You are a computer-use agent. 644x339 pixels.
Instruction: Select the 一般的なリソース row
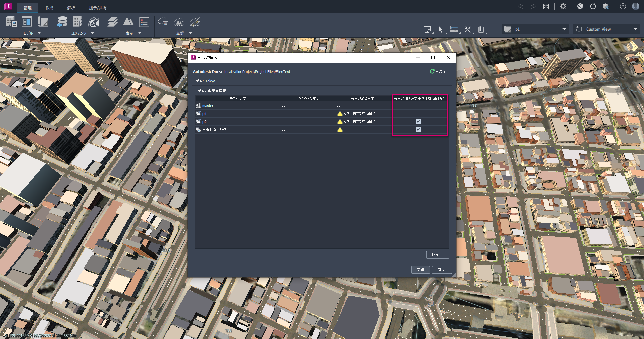coord(321,129)
